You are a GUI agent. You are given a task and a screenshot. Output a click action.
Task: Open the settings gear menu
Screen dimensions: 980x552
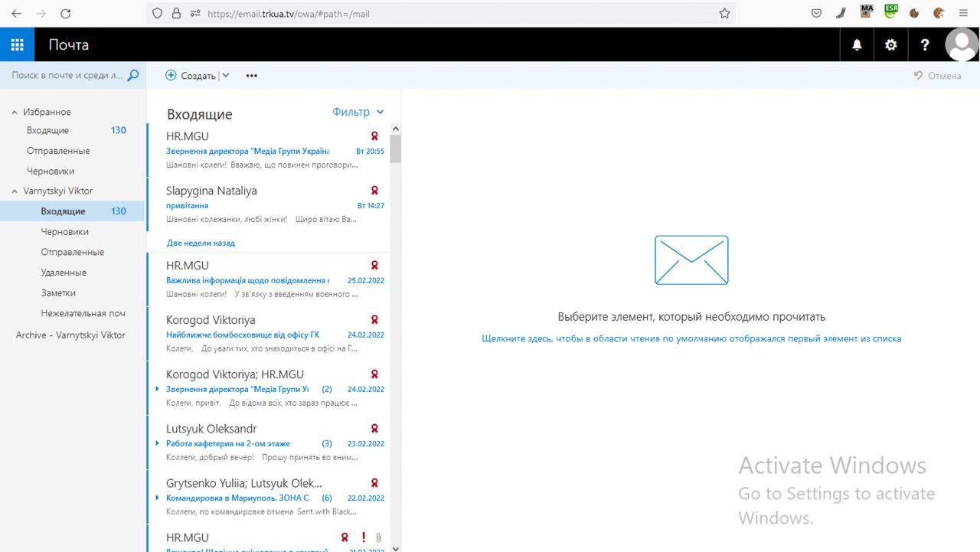[890, 44]
